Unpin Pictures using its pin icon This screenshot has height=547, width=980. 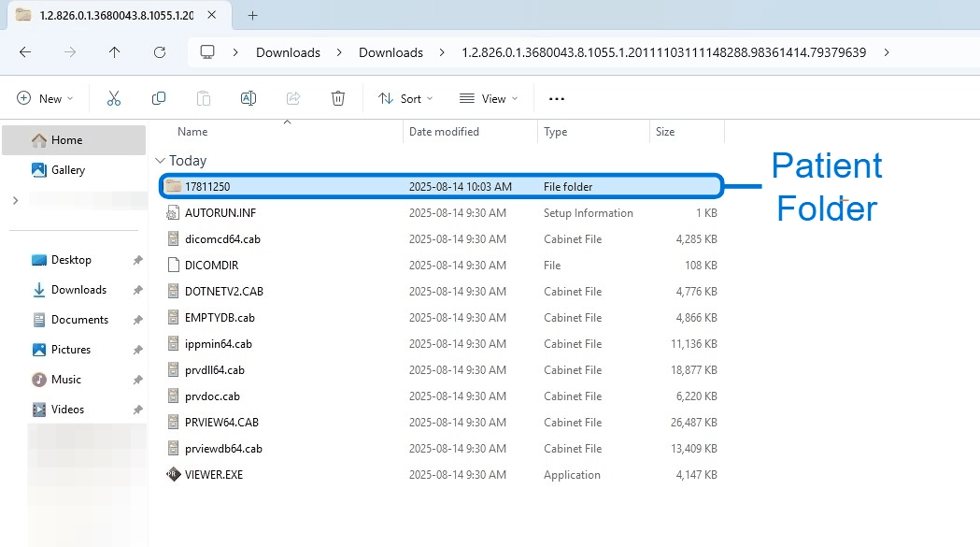[x=137, y=350]
